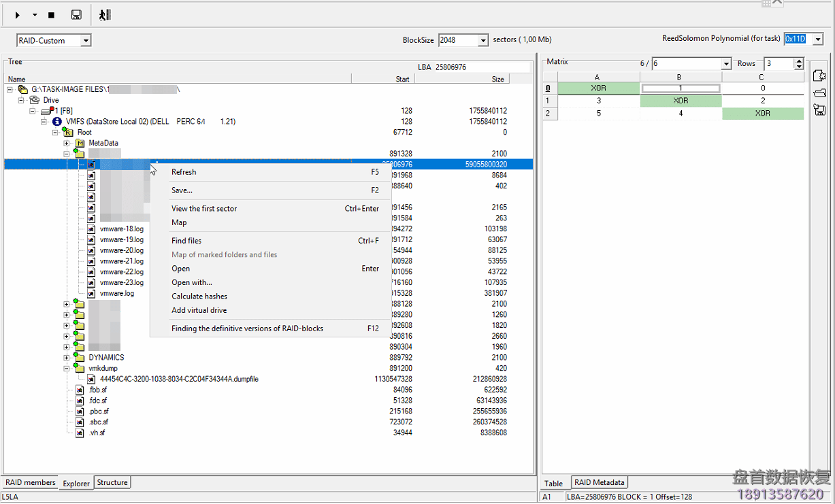Screen dimensions: 835x504
Task: Click the Start column header
Action: pyautogui.click(x=383, y=79)
